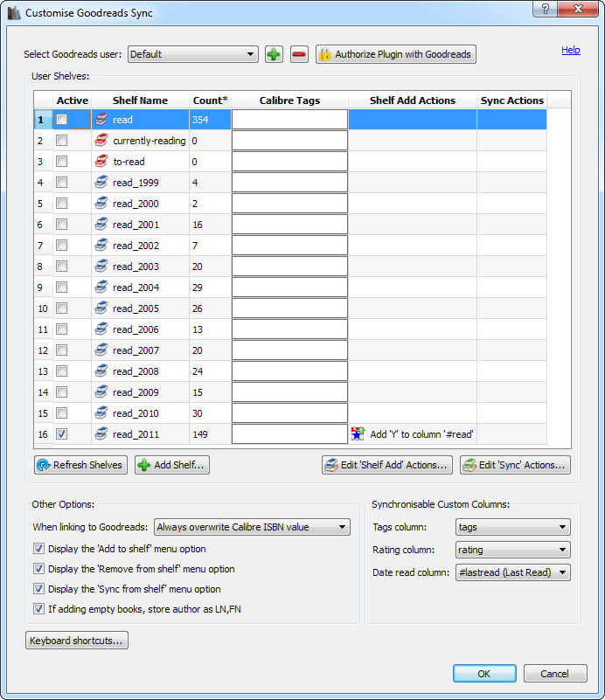The height and width of the screenshot is (700, 605).
Task: Enable Active checkbox for to-read shelf
Action: (x=61, y=161)
